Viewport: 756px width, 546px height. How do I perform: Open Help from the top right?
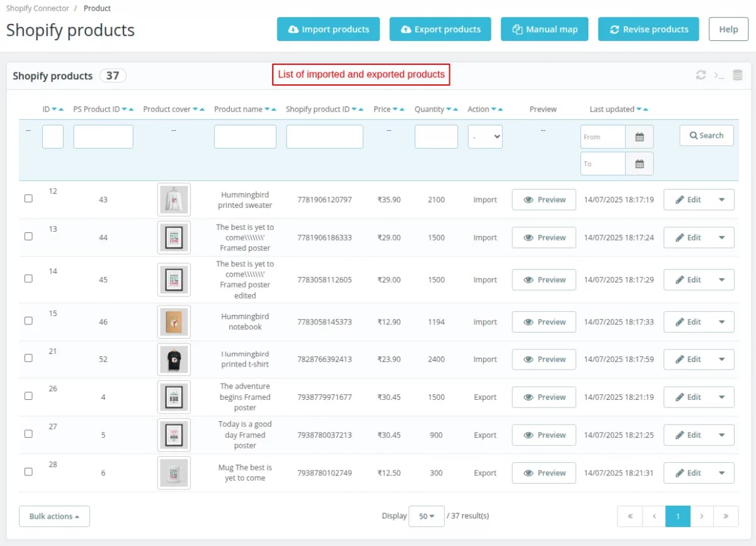tap(728, 29)
